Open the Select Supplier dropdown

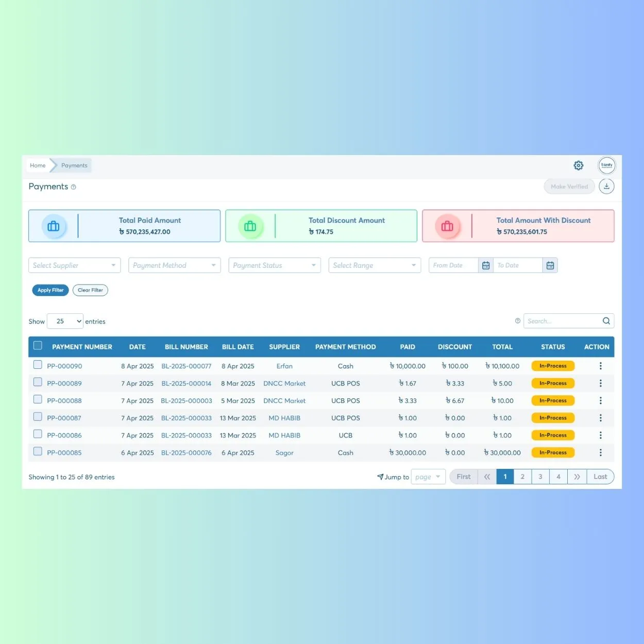click(74, 265)
